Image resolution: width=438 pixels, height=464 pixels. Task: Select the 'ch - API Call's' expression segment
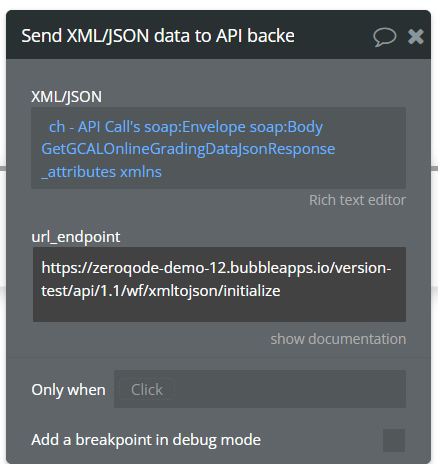pos(95,127)
